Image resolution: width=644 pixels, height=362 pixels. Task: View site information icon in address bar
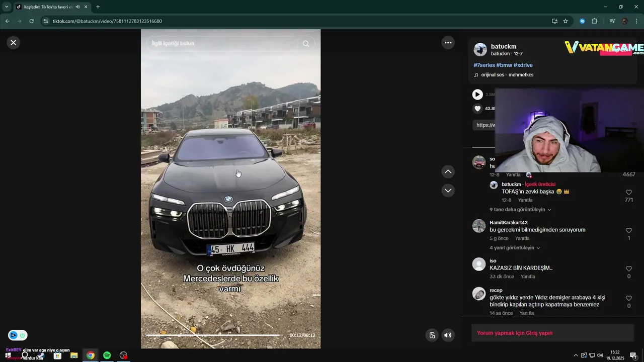click(46, 21)
